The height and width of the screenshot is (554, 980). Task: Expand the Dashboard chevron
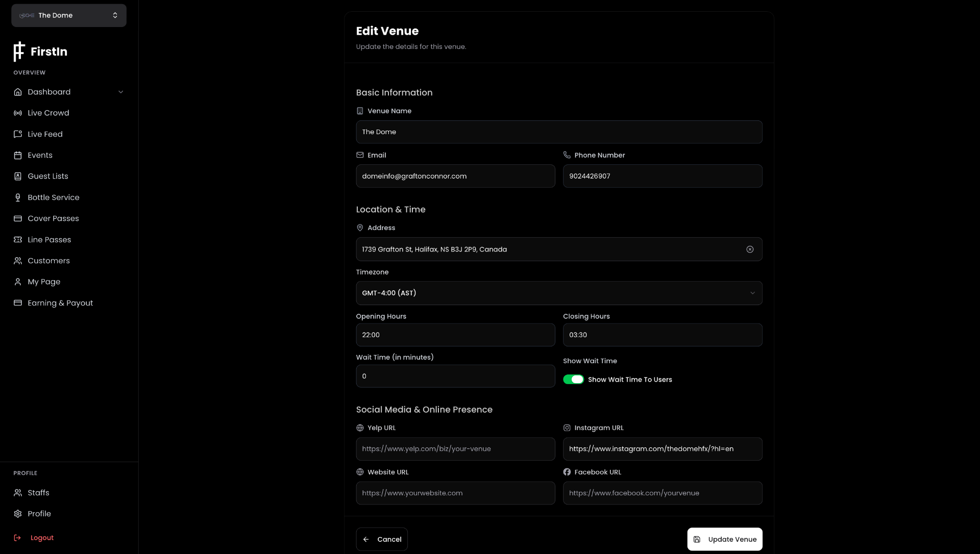tap(121, 92)
